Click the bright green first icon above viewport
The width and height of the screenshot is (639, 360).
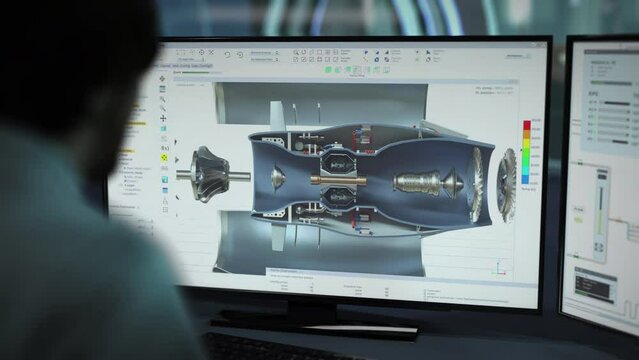[328, 70]
